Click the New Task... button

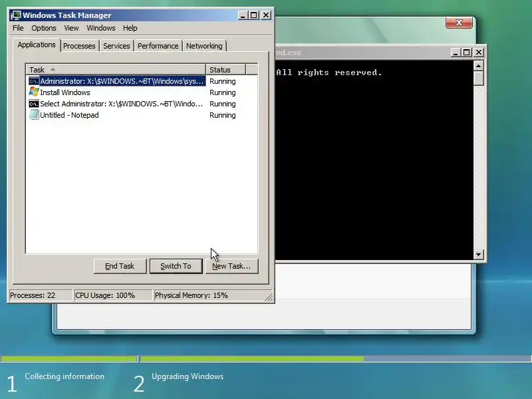coord(231,266)
